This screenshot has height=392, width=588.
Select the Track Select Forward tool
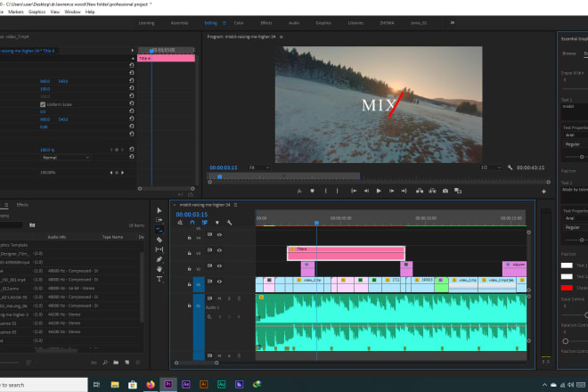point(159,220)
